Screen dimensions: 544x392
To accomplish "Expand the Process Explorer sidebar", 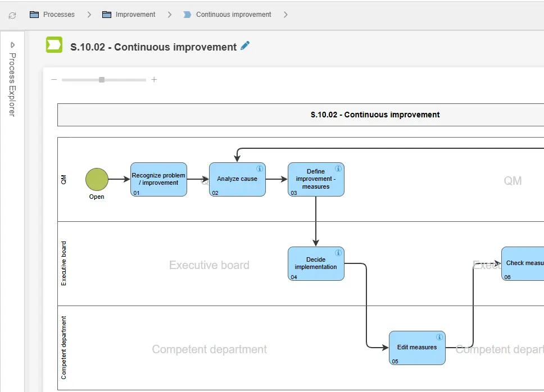I will 12,44.
